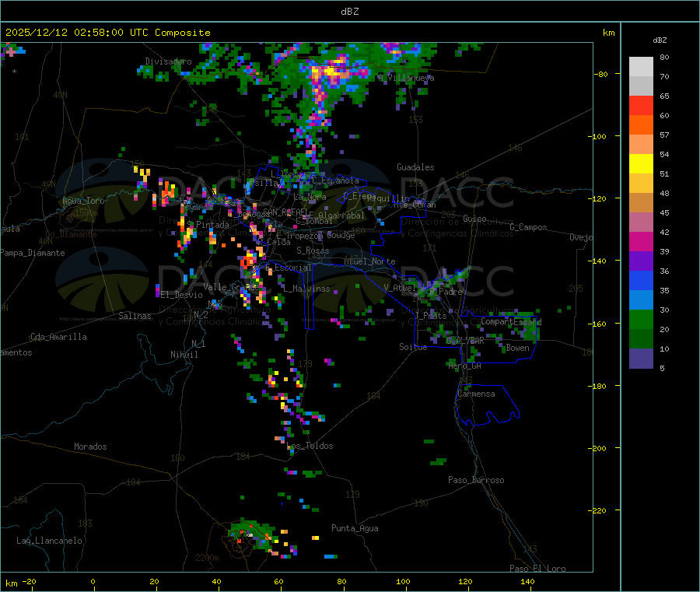Select the L_Malvinas label
Image resolution: width=700 pixels, height=592 pixels.
click(x=306, y=289)
